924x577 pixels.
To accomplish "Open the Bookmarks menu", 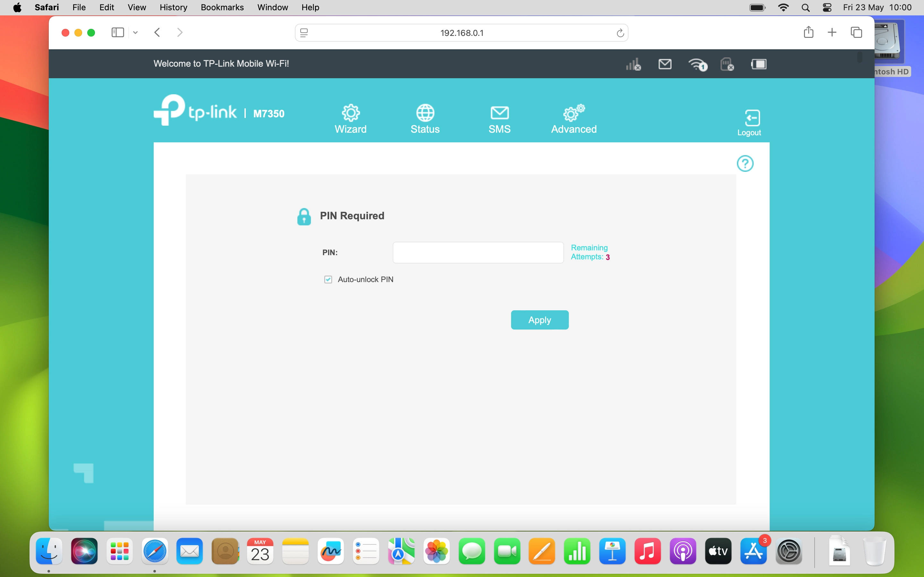I will tap(222, 7).
